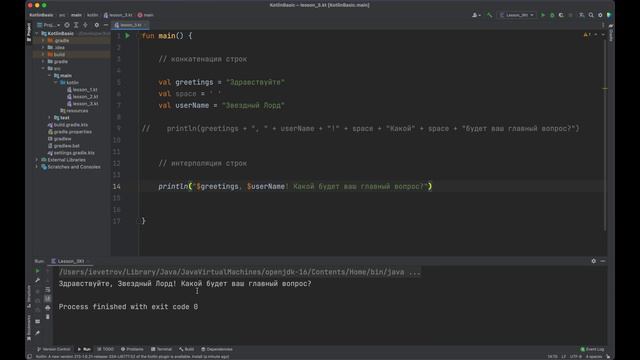
Task: Open the Build tool window
Action: pos(187,349)
